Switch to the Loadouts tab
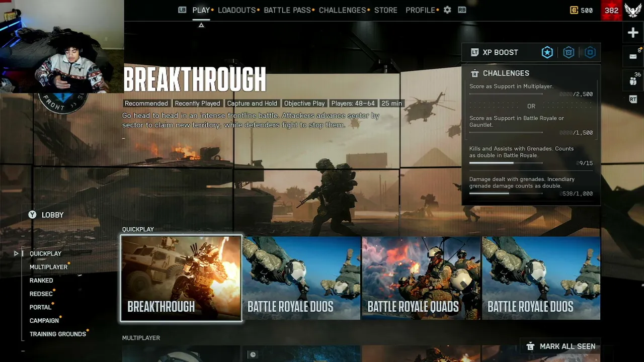644x362 pixels. 237,10
